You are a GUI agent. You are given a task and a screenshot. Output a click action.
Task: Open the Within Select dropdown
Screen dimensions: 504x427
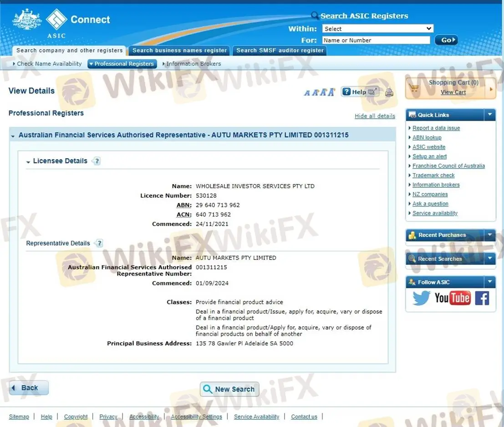(x=378, y=29)
